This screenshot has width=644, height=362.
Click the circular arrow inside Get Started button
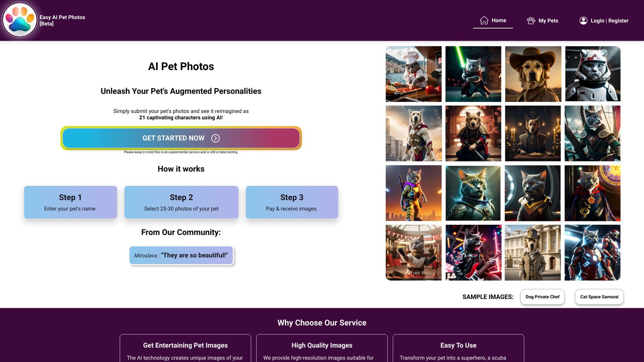pyautogui.click(x=216, y=138)
